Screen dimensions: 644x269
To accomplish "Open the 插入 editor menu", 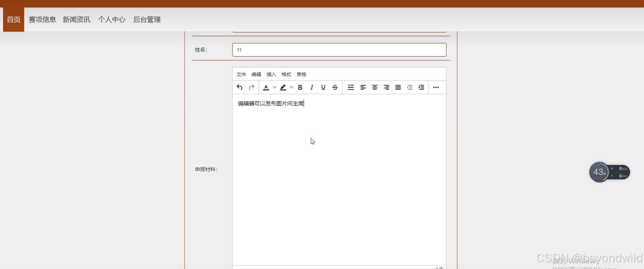I will coord(271,74).
